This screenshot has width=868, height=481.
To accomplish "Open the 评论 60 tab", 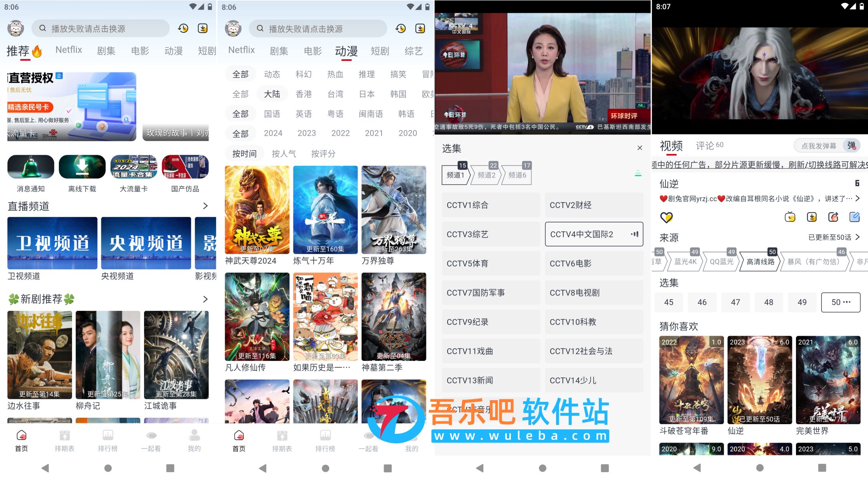I will point(709,145).
